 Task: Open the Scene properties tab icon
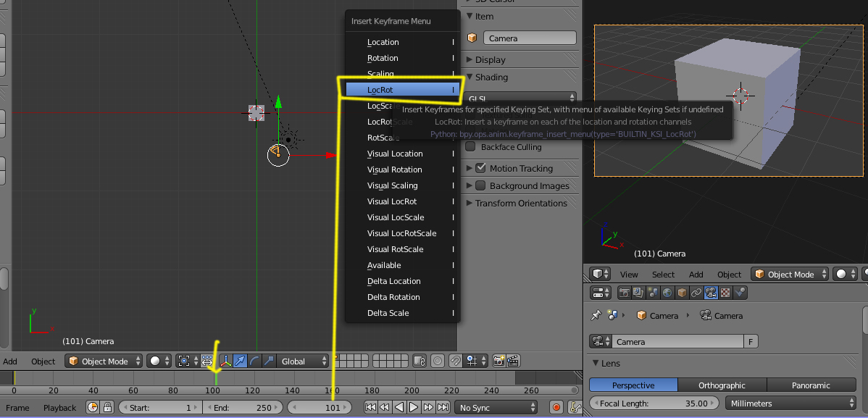coord(653,293)
